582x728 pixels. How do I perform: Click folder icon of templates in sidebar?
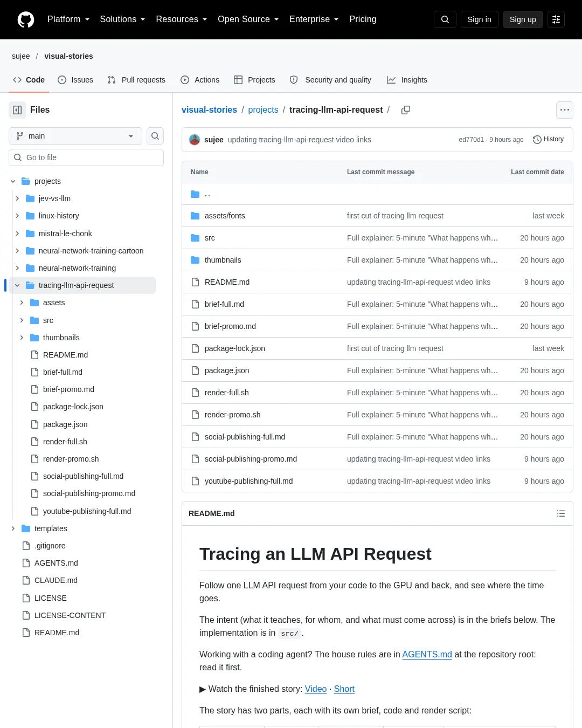26,528
